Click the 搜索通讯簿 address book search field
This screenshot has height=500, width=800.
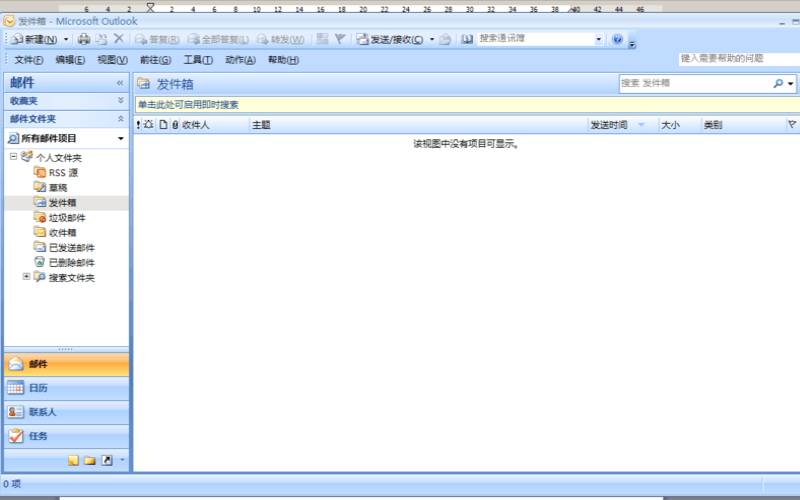(536, 39)
